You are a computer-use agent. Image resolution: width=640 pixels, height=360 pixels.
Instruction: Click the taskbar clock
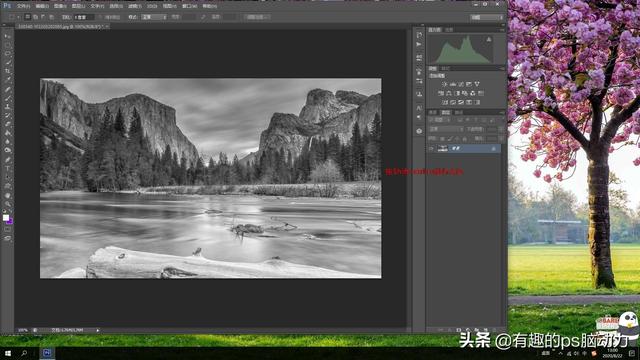(612, 353)
